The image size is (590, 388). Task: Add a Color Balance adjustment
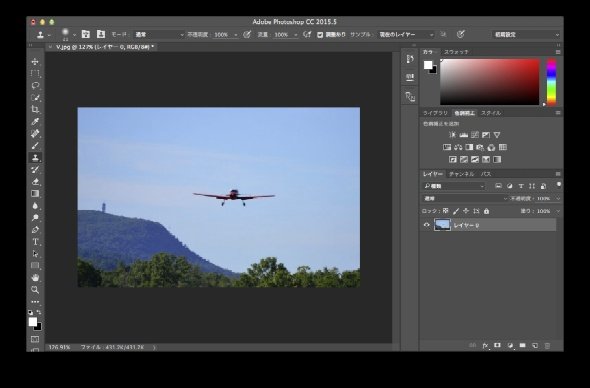click(458, 147)
